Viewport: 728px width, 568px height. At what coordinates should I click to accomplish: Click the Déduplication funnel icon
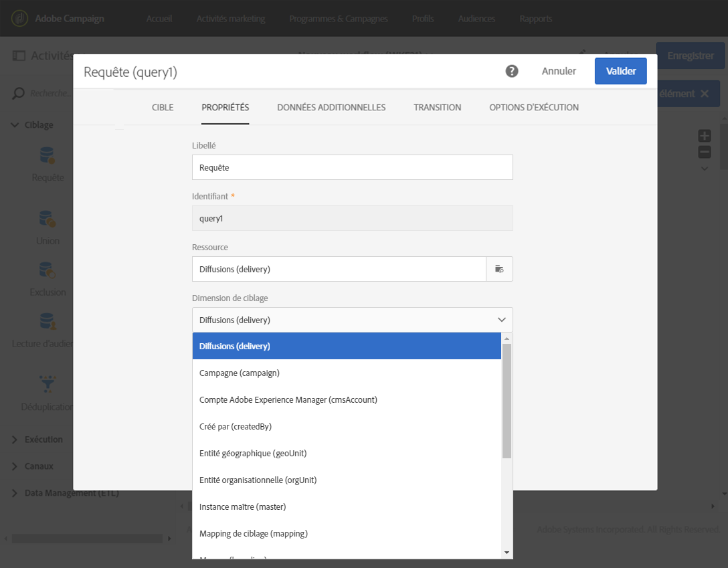[x=48, y=384]
